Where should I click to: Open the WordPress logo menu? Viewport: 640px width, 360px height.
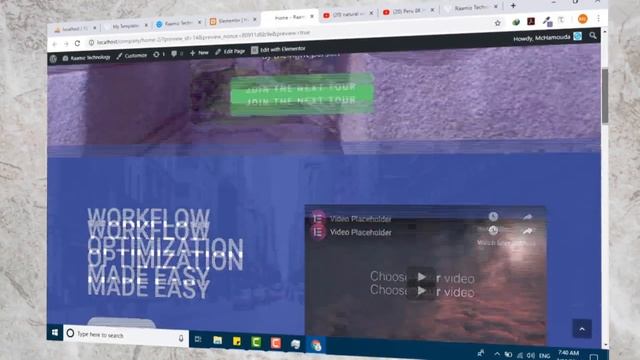pyautogui.click(x=53, y=59)
